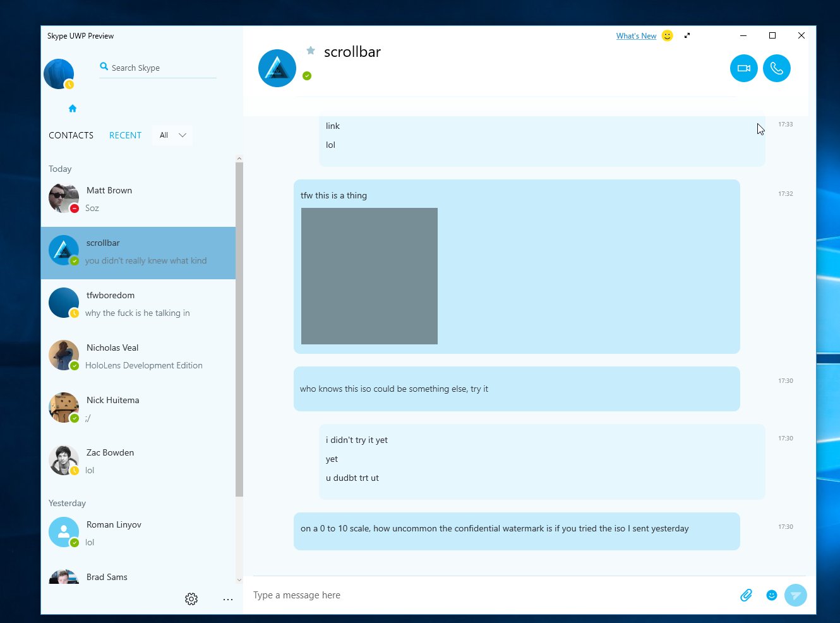Click the 'Yesterday' section header
This screenshot has width=840, height=623.
tap(67, 503)
